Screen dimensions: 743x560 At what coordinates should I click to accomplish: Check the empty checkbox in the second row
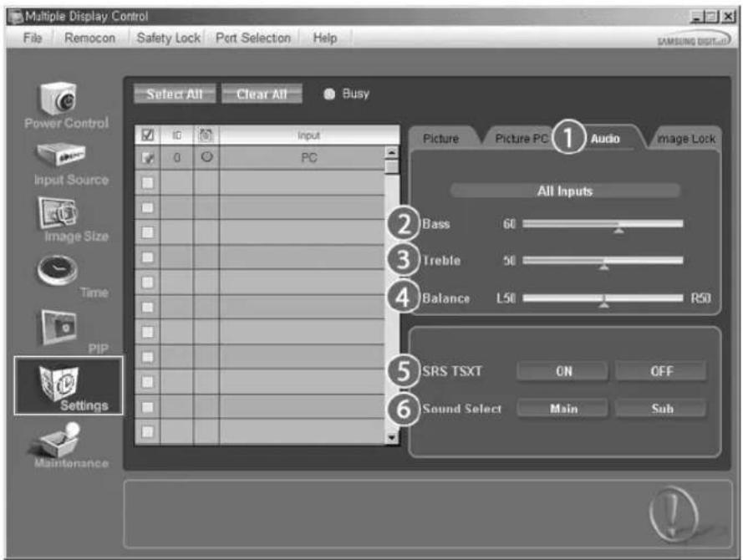[x=147, y=182]
